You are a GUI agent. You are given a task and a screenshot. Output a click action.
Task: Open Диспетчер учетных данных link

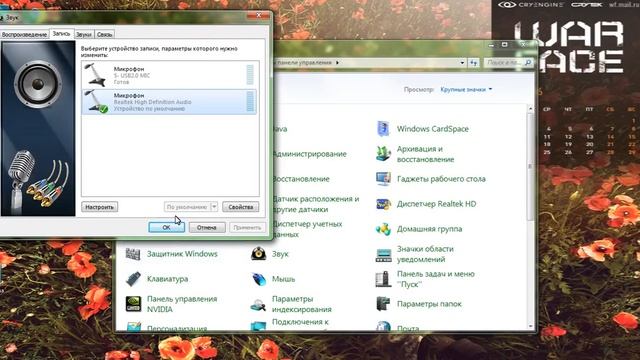pos(307,229)
